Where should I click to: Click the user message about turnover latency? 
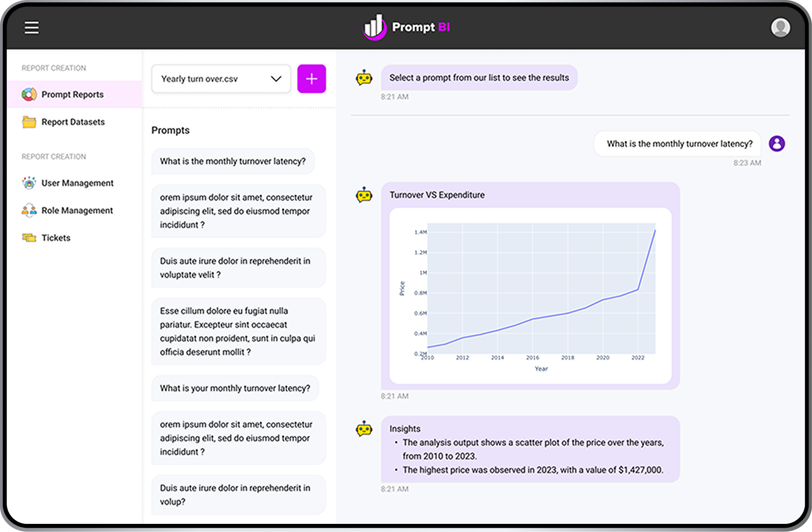[677, 143]
